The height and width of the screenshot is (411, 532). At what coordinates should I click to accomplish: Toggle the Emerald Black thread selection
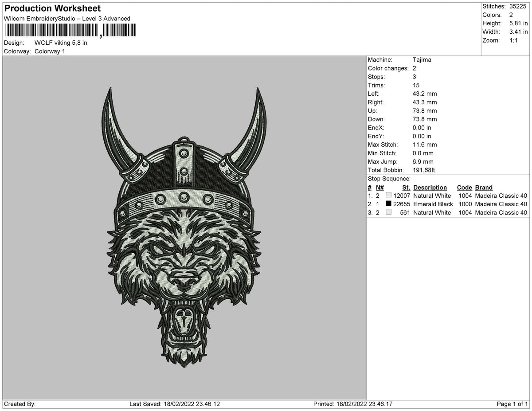coord(389,204)
